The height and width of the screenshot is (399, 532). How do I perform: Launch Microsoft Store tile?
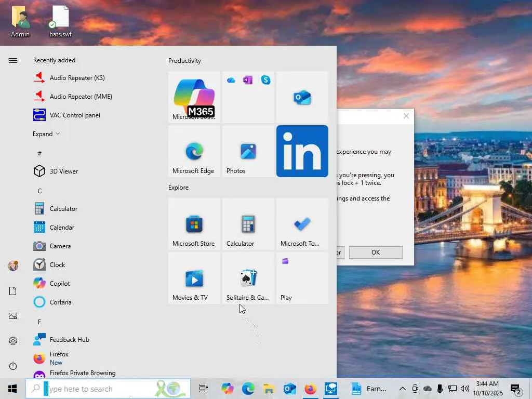[194, 224]
